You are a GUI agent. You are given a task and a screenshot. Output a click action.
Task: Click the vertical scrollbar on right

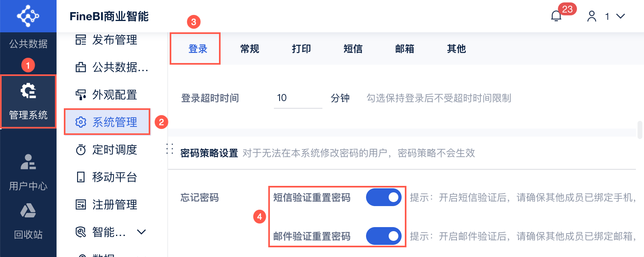click(640, 130)
